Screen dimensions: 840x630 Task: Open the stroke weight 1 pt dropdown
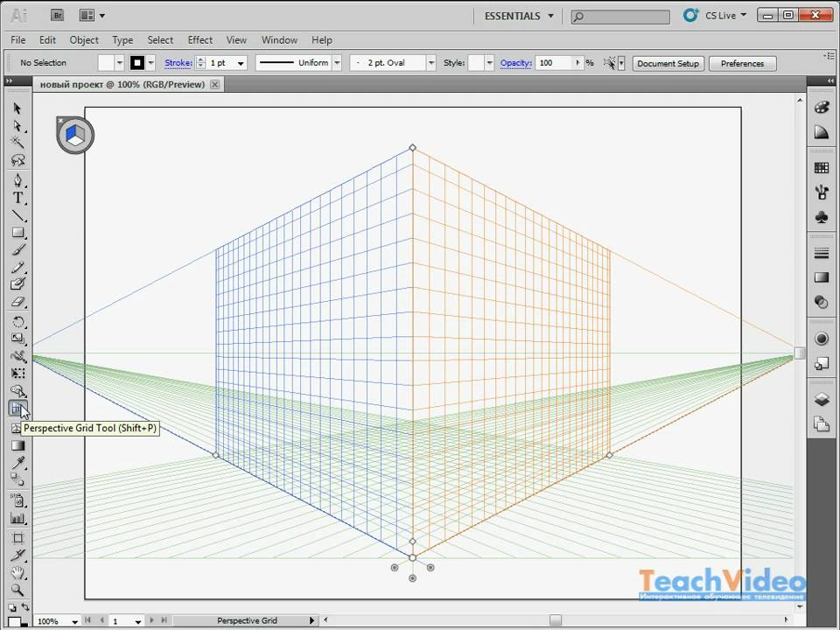(241, 63)
